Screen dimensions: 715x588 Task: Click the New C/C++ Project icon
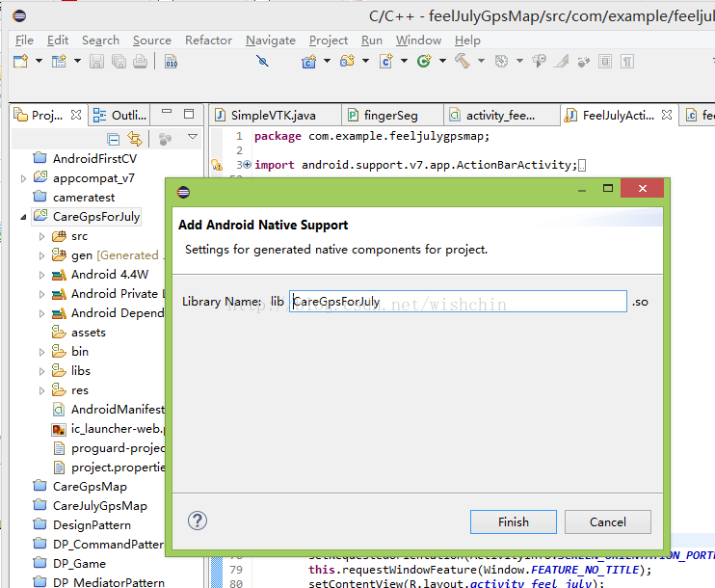tap(308, 61)
